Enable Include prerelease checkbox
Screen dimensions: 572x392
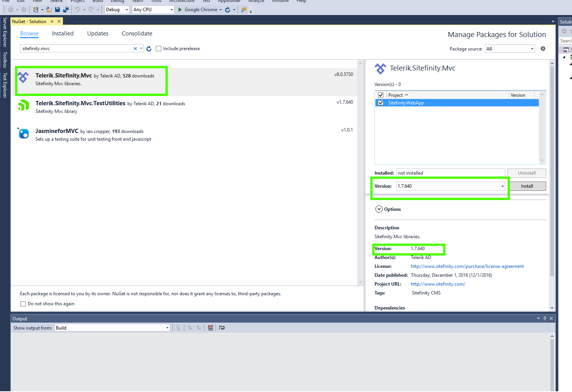(159, 49)
